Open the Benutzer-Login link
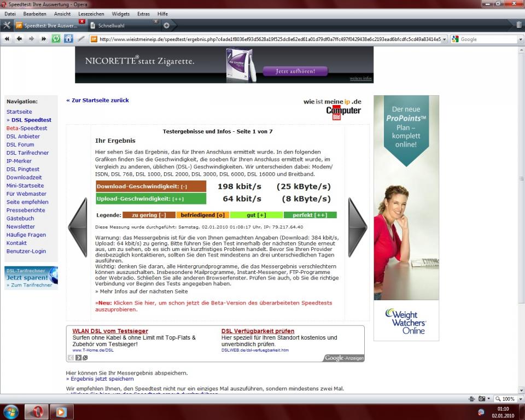525x420 pixels. (26, 251)
